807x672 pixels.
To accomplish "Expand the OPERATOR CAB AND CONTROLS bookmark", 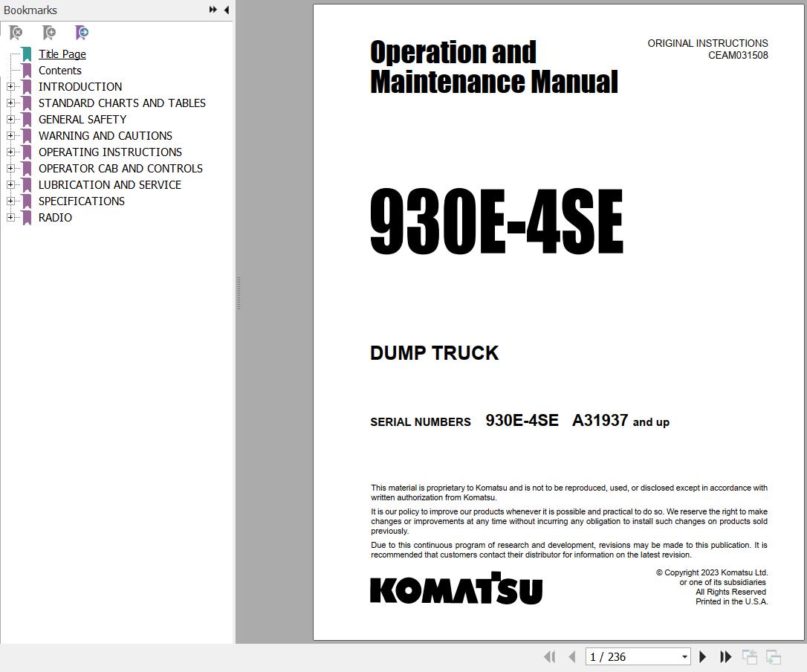I will point(10,169).
